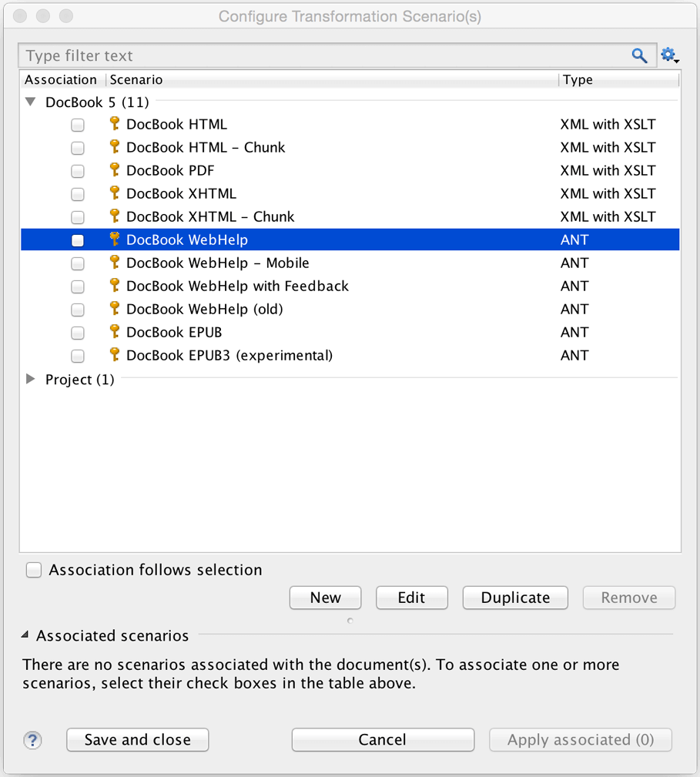Open the gear settings menu icon
This screenshot has height=777, width=700.
[x=668, y=55]
